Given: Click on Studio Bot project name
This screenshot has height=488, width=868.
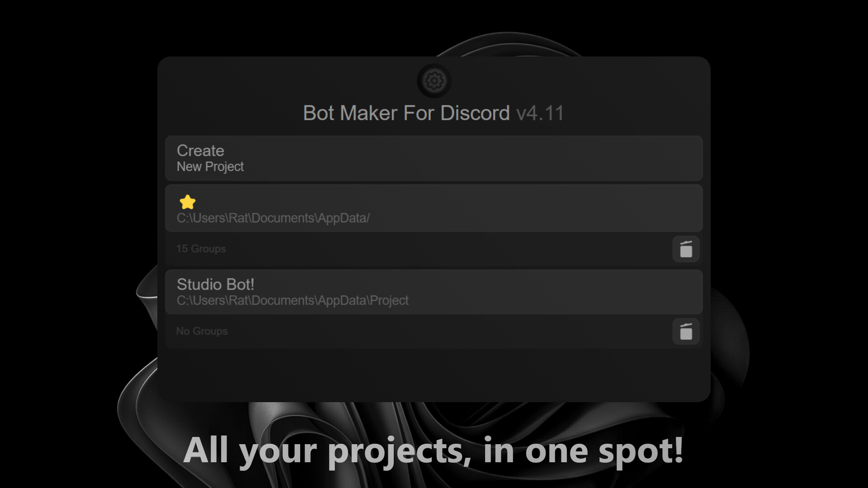Looking at the screenshot, I should (x=215, y=284).
